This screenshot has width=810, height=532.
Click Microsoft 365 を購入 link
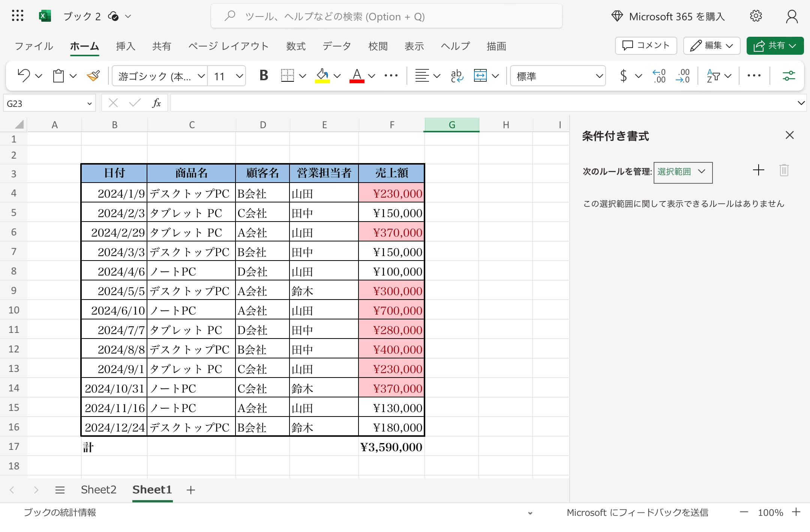(x=668, y=16)
